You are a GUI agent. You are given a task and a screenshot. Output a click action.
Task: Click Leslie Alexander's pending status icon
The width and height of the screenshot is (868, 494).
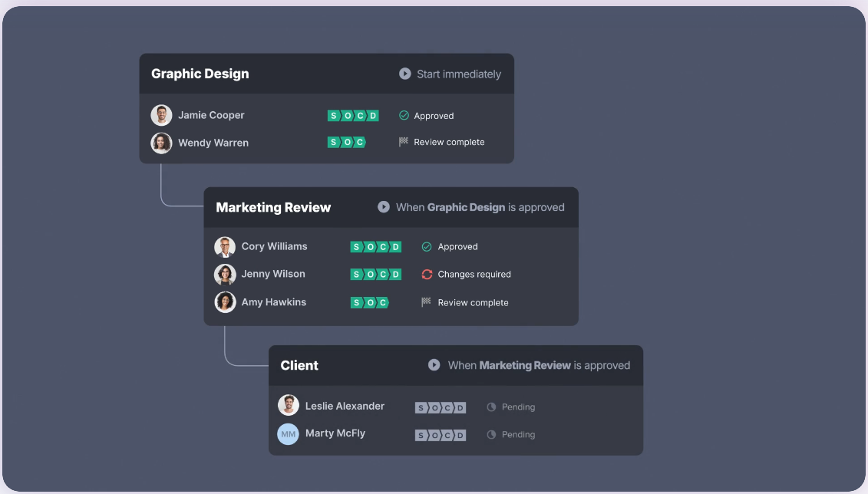tap(491, 407)
